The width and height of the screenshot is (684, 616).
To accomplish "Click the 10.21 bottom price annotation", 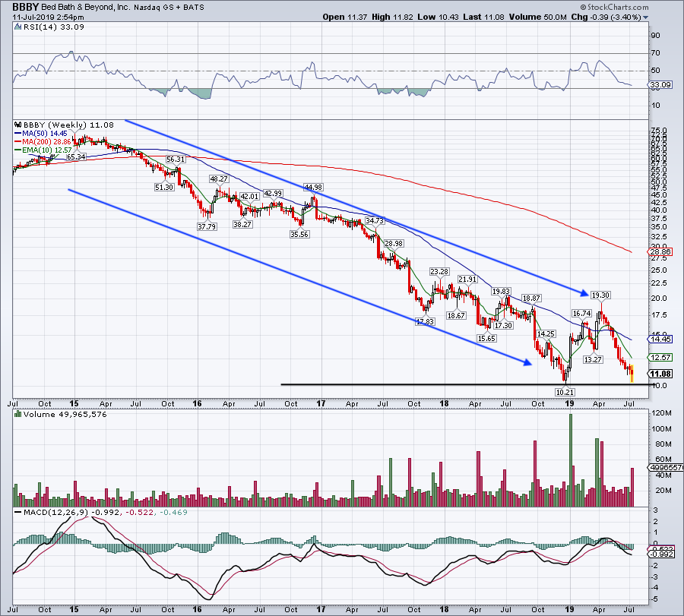I will tap(565, 392).
